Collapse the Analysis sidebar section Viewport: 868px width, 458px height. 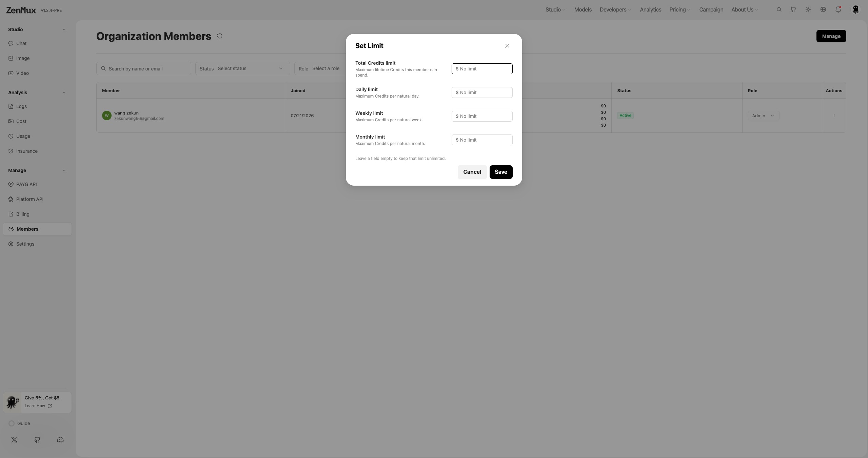point(64,92)
